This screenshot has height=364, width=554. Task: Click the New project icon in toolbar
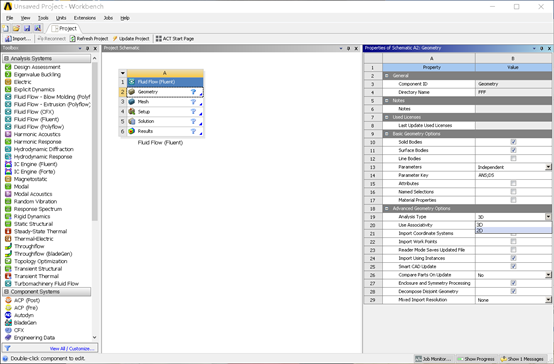pyautogui.click(x=6, y=28)
